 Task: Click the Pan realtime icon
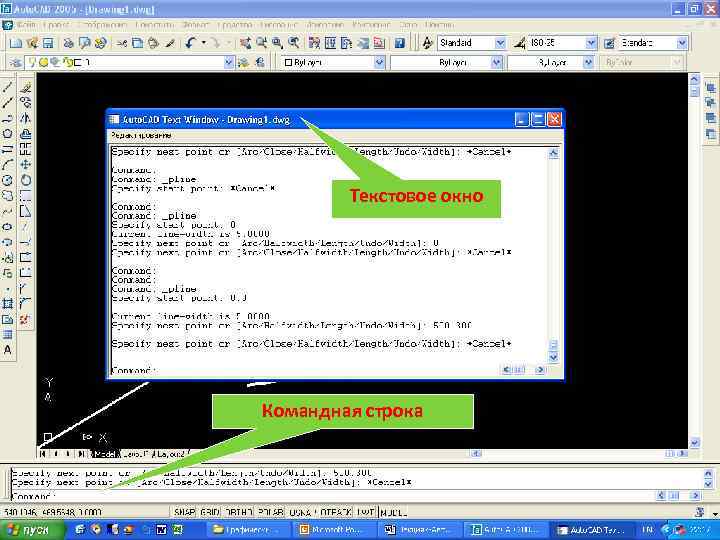pyautogui.click(x=245, y=43)
